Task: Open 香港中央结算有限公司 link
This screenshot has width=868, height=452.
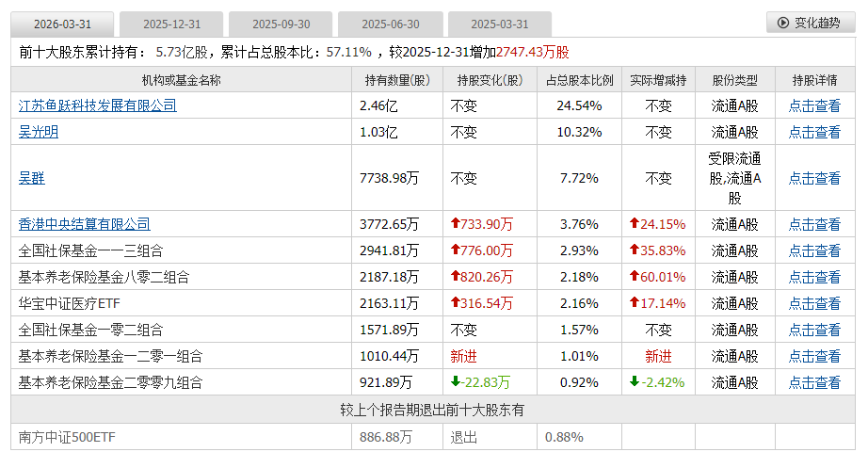Action: tap(84, 224)
